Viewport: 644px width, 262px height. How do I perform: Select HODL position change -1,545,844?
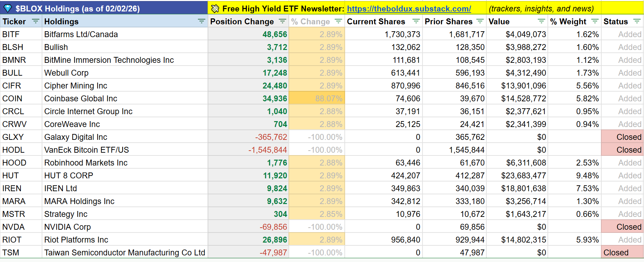coord(249,150)
